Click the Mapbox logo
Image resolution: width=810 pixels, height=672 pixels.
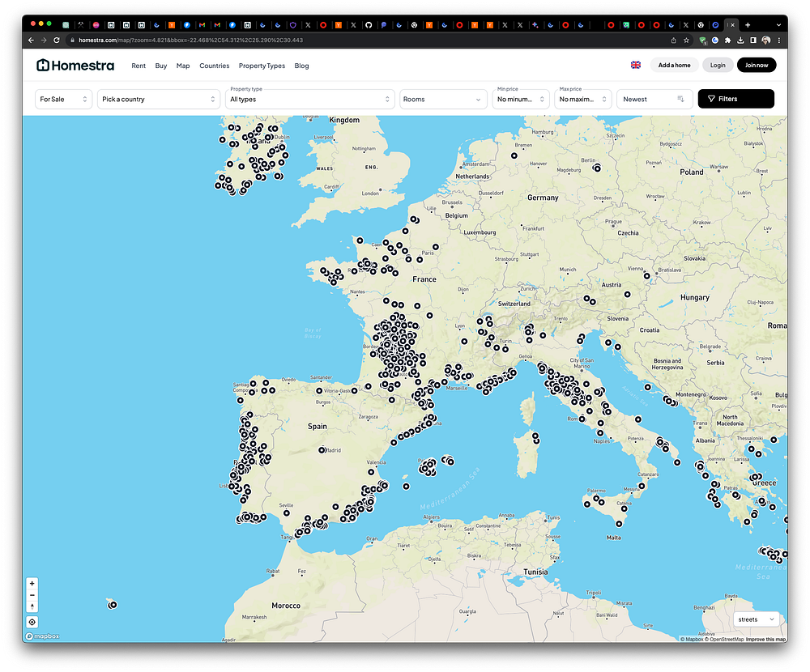click(x=42, y=636)
